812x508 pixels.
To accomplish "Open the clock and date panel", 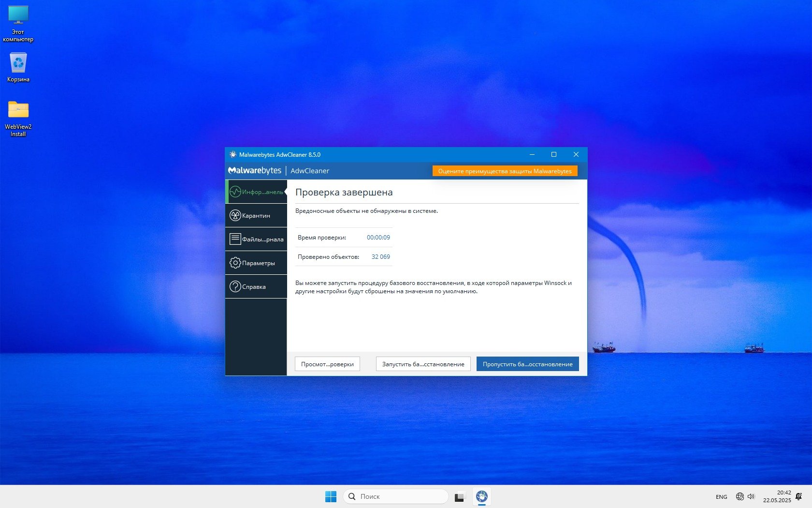I will pyautogui.click(x=777, y=496).
